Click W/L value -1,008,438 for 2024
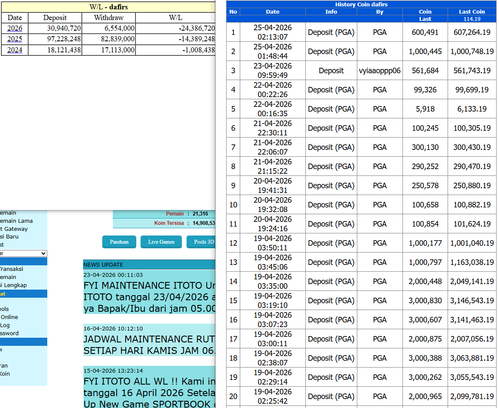This screenshot has width=500, height=408. click(x=199, y=50)
